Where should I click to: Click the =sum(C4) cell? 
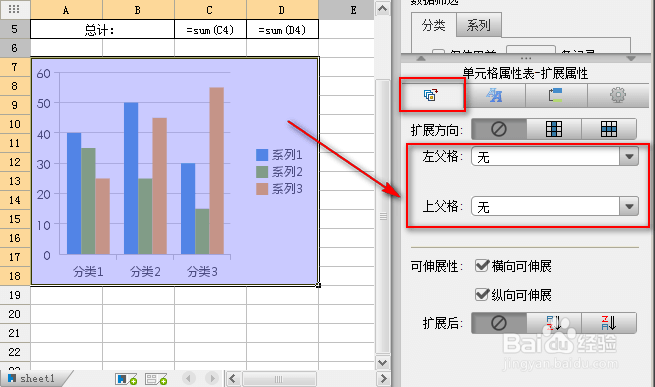(210, 29)
